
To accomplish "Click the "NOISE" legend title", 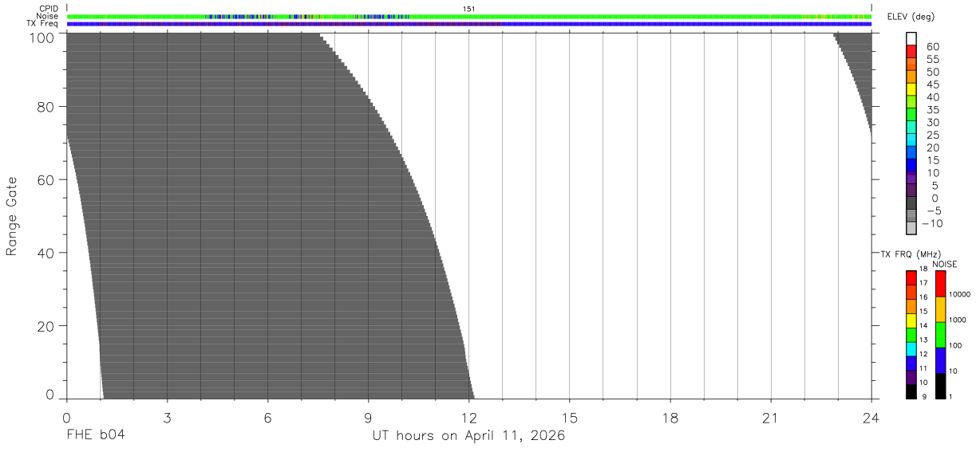I will pos(944,264).
